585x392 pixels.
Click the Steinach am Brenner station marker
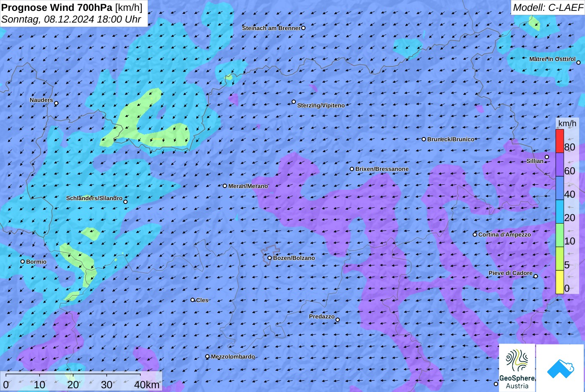point(303,28)
